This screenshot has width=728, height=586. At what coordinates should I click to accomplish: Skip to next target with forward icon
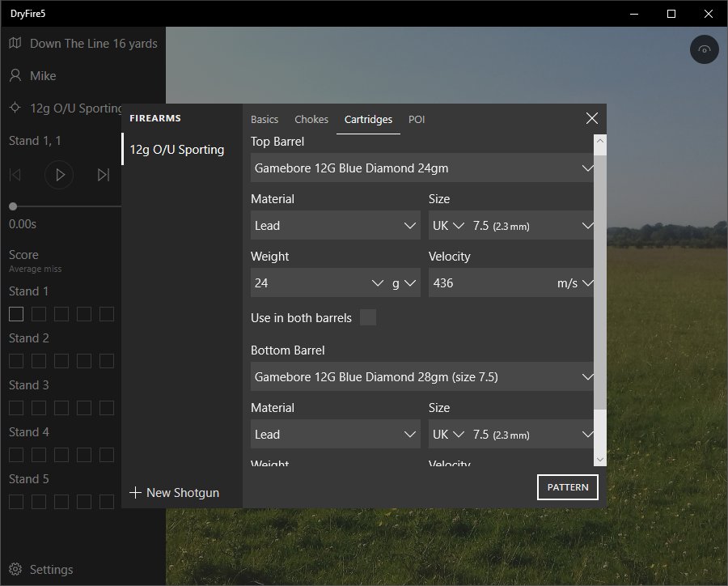[103, 175]
